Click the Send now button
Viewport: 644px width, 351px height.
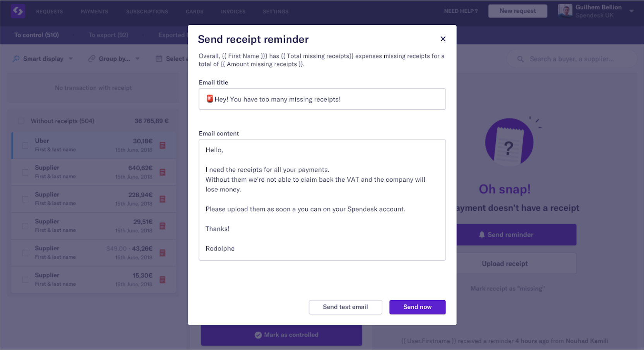point(417,307)
